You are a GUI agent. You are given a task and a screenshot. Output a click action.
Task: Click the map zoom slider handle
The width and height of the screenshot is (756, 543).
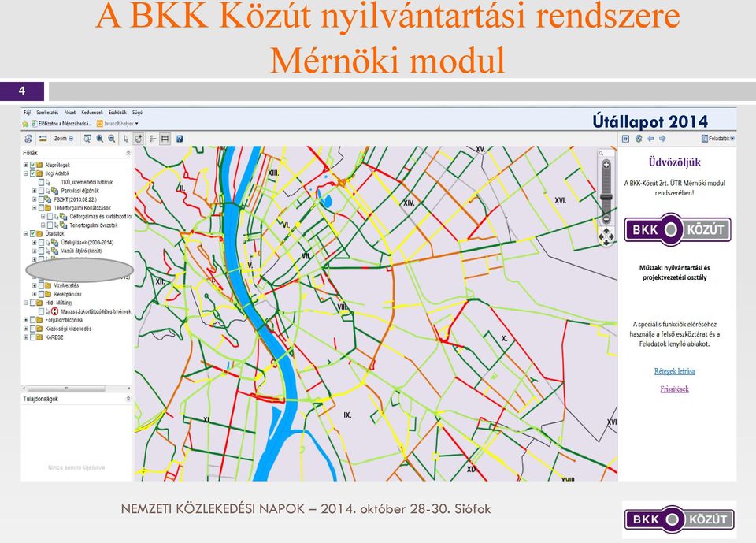(x=606, y=197)
